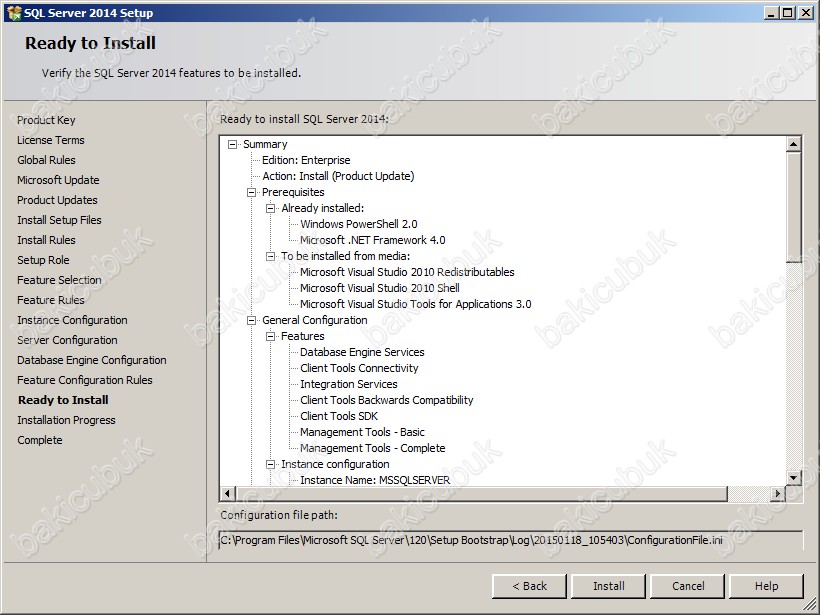The width and height of the screenshot is (820, 615).
Task: Select the Product Key step
Action: [x=46, y=120]
